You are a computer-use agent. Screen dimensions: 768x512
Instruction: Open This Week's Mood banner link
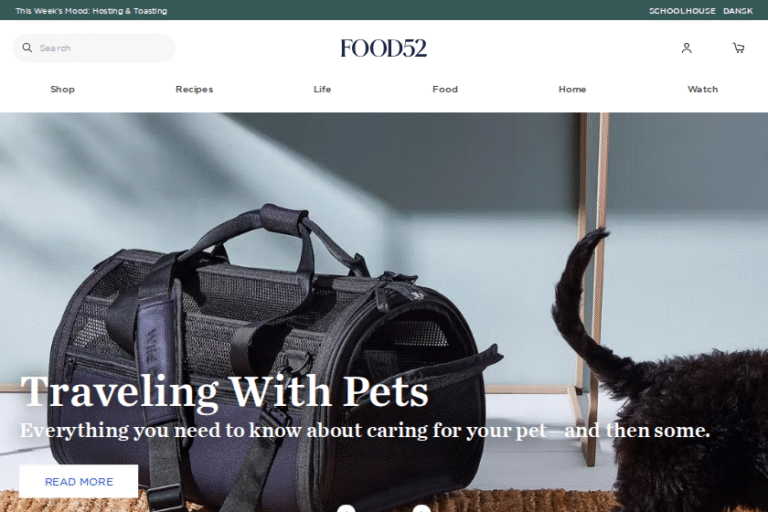tap(91, 11)
